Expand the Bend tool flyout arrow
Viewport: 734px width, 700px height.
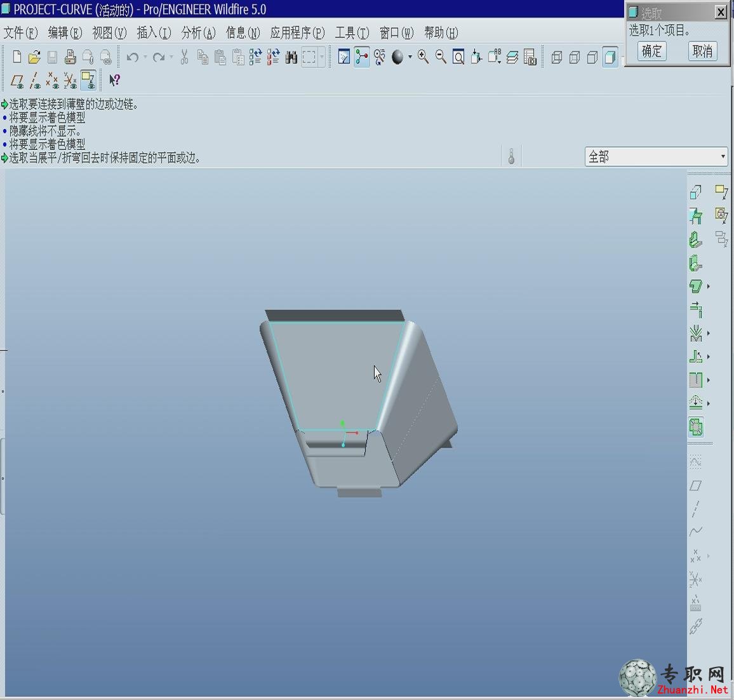coord(709,333)
